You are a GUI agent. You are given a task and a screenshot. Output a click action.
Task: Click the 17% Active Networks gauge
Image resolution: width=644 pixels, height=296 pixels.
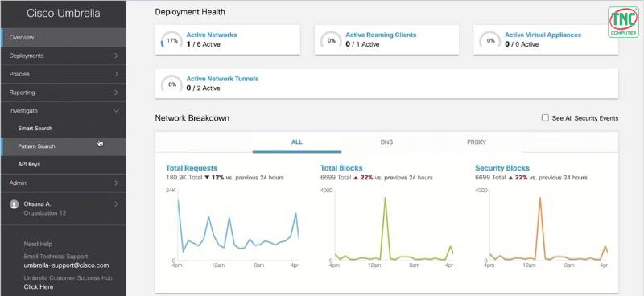tap(171, 41)
